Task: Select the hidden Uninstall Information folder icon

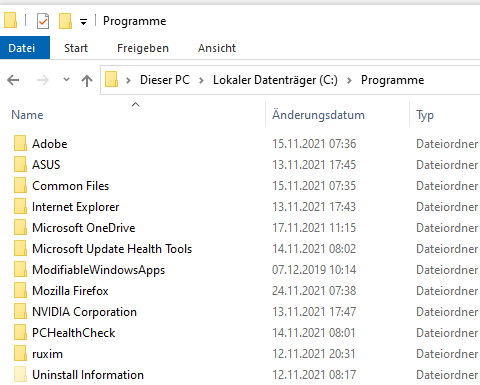Action: (20, 374)
